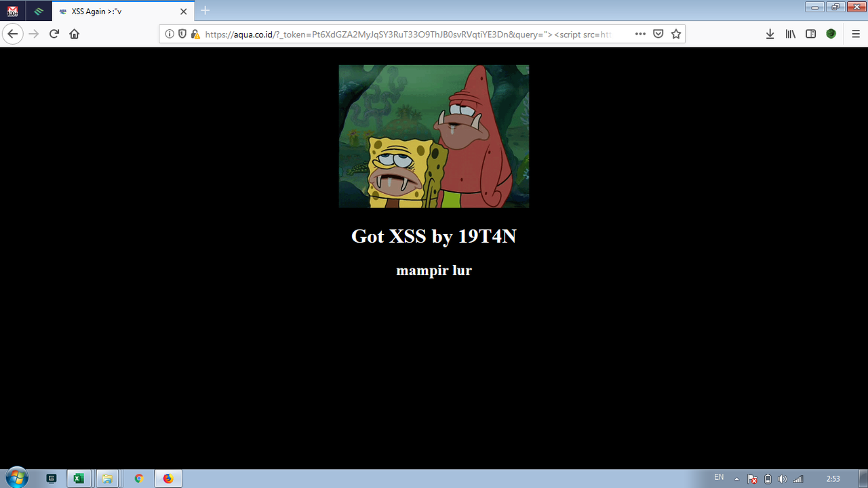The image size is (868, 488).
Task: Click the green extension icon in toolbar
Action: [x=831, y=34]
